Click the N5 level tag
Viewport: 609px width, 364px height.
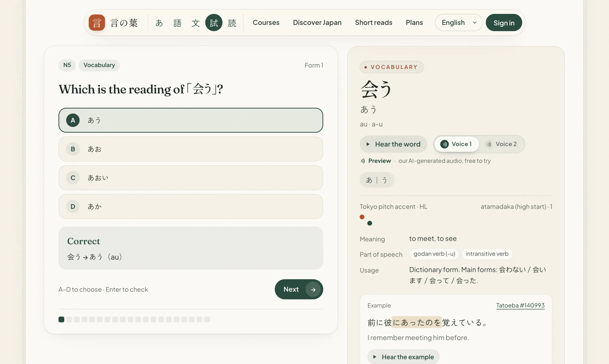[67, 65]
